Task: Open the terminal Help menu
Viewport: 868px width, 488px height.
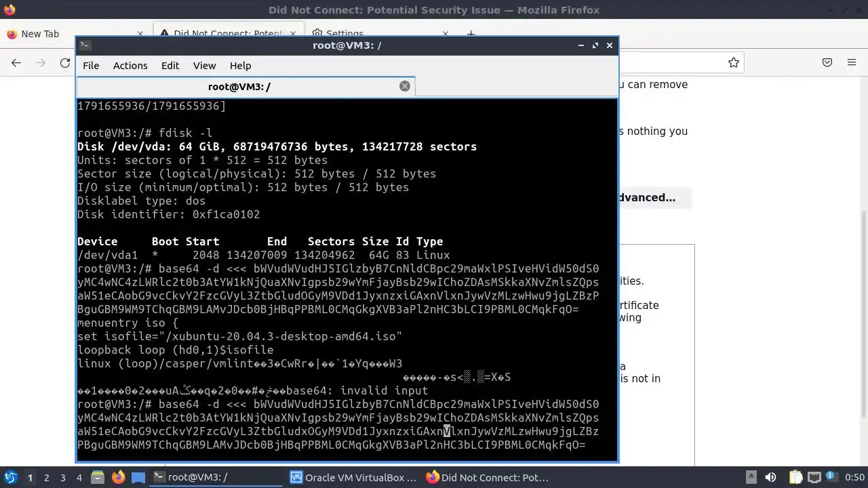Action: (241, 66)
